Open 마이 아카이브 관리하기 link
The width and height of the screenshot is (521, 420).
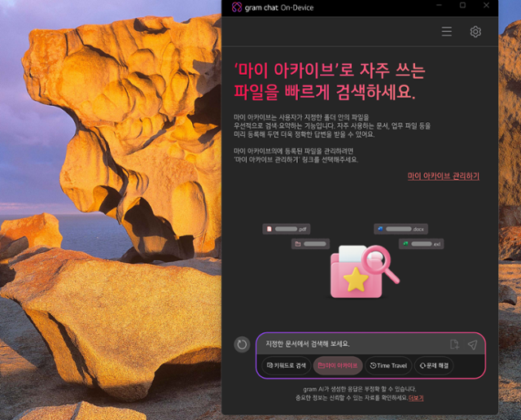pyautogui.click(x=443, y=176)
